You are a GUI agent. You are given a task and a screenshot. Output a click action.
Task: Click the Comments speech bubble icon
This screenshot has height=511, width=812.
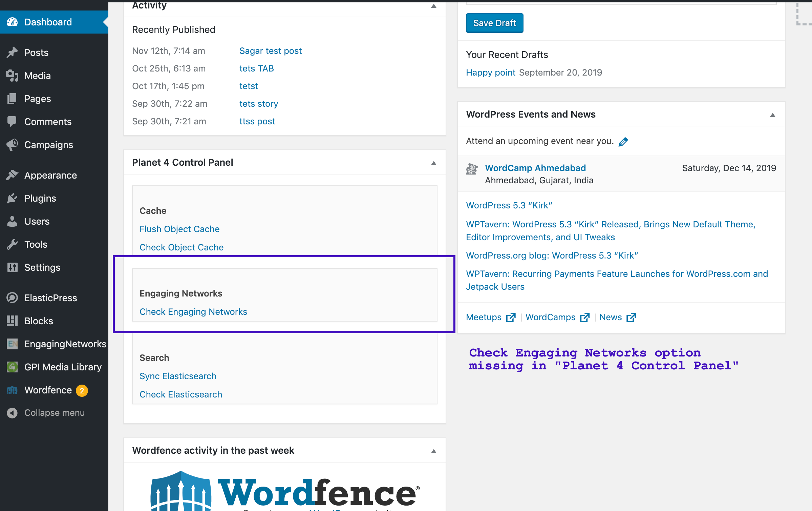12,122
